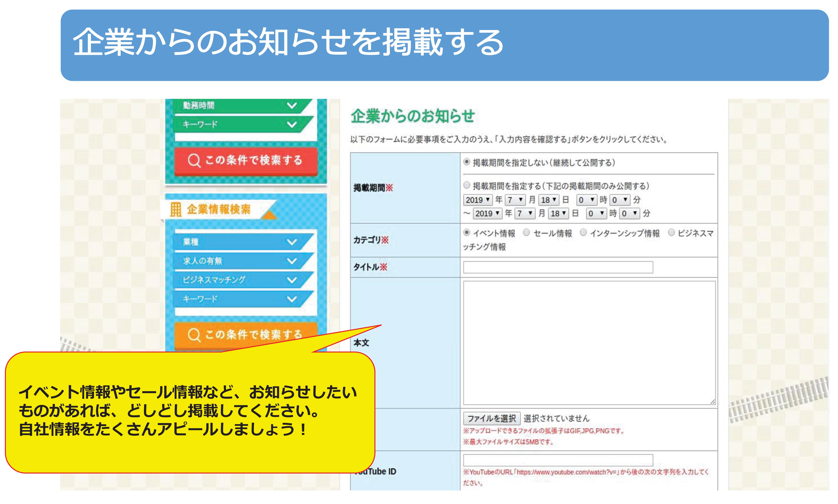This screenshot has width=838, height=504.
Task: Choose ビジネスマッチング情報 category radio button
Action: 671,232
